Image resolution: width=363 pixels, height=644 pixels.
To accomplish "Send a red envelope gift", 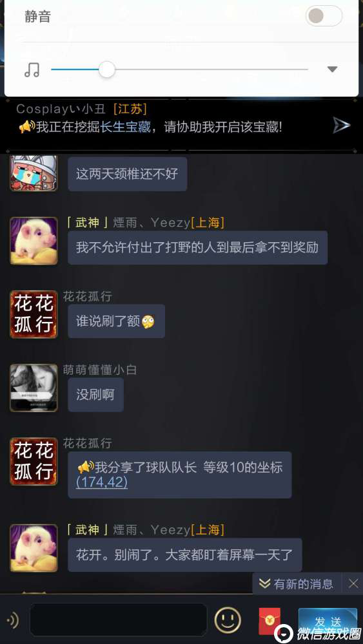I will 270,621.
